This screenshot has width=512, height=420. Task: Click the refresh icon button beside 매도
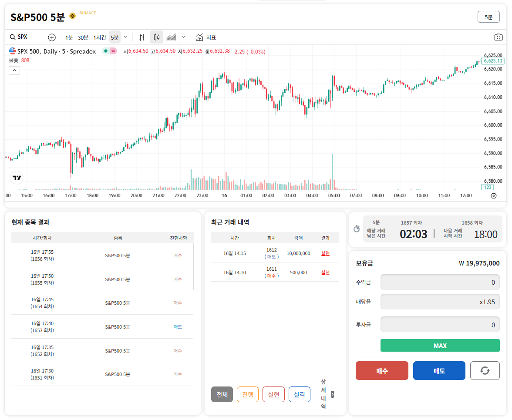coord(485,371)
